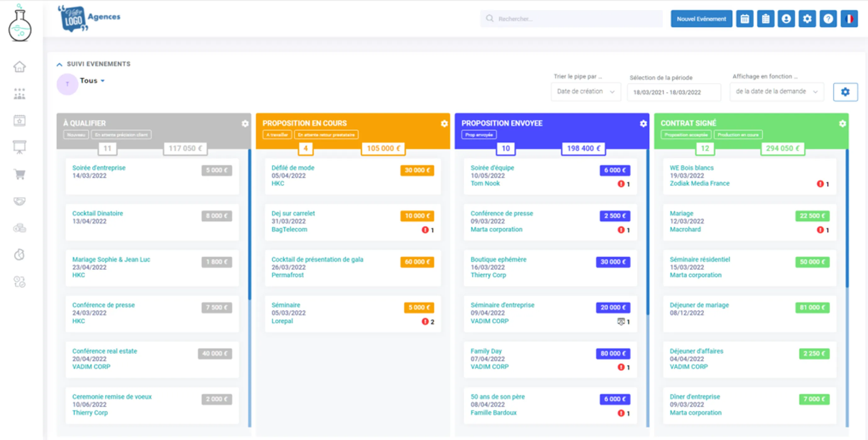Toggle the Nouveau filter chip
Image resolution: width=868 pixels, height=440 pixels.
click(x=76, y=135)
